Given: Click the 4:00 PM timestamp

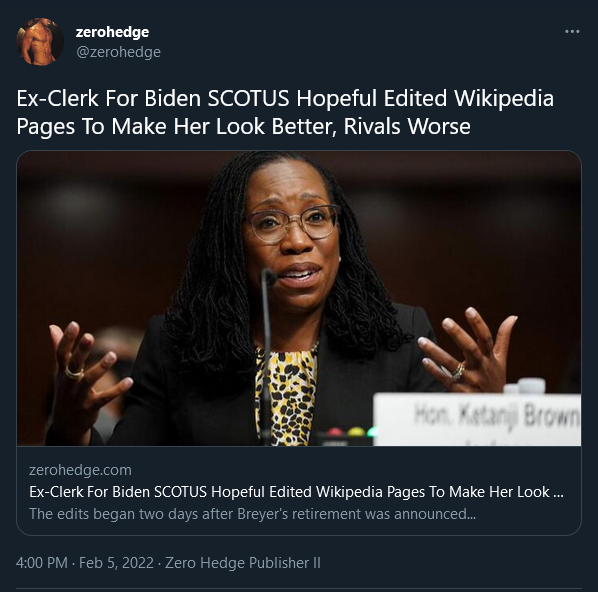Looking at the screenshot, I should pyautogui.click(x=42, y=563).
